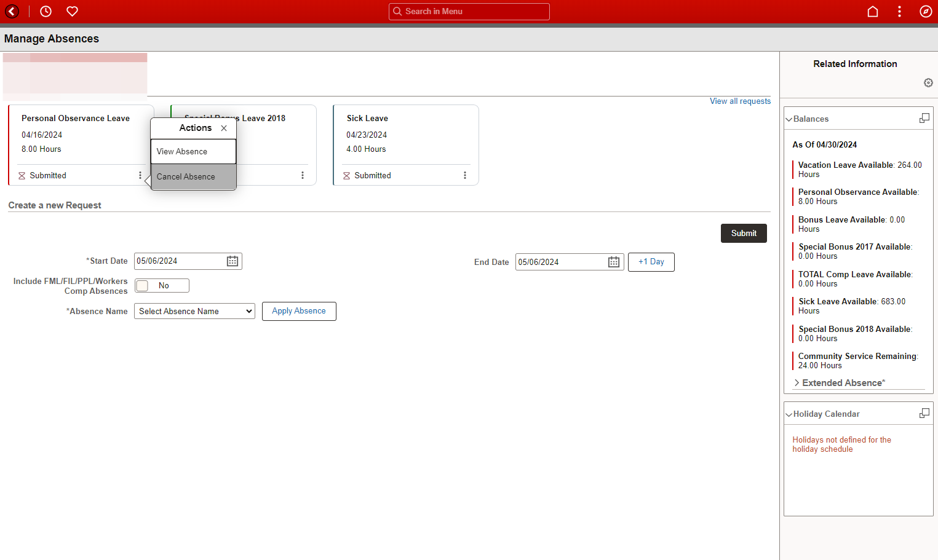Click the Submit button
Screen dimensions: 938x560
pos(744,233)
